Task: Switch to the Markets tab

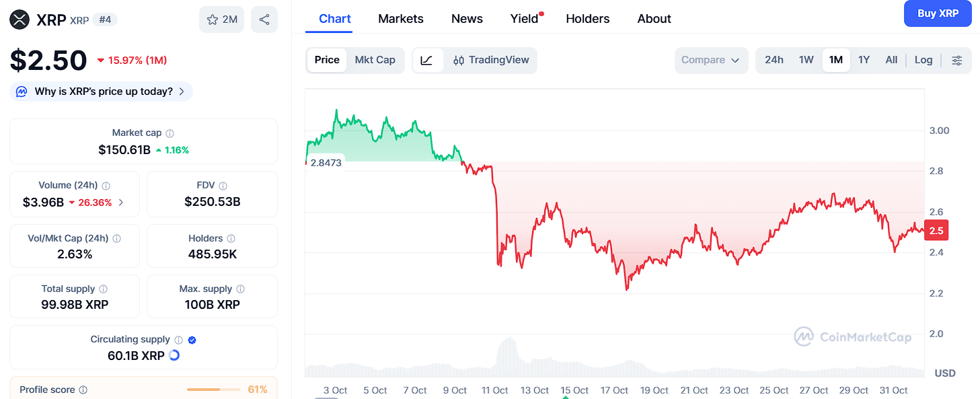Action: [400, 18]
